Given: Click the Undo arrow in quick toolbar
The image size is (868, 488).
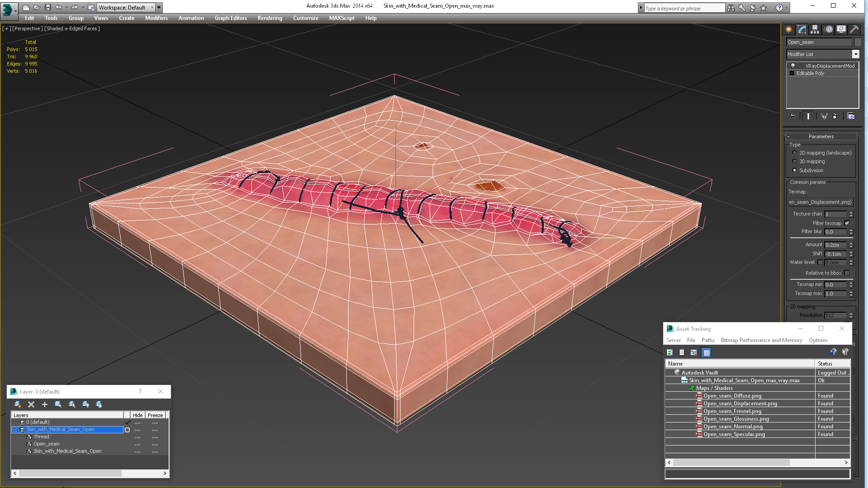Looking at the screenshot, I should [x=58, y=7].
